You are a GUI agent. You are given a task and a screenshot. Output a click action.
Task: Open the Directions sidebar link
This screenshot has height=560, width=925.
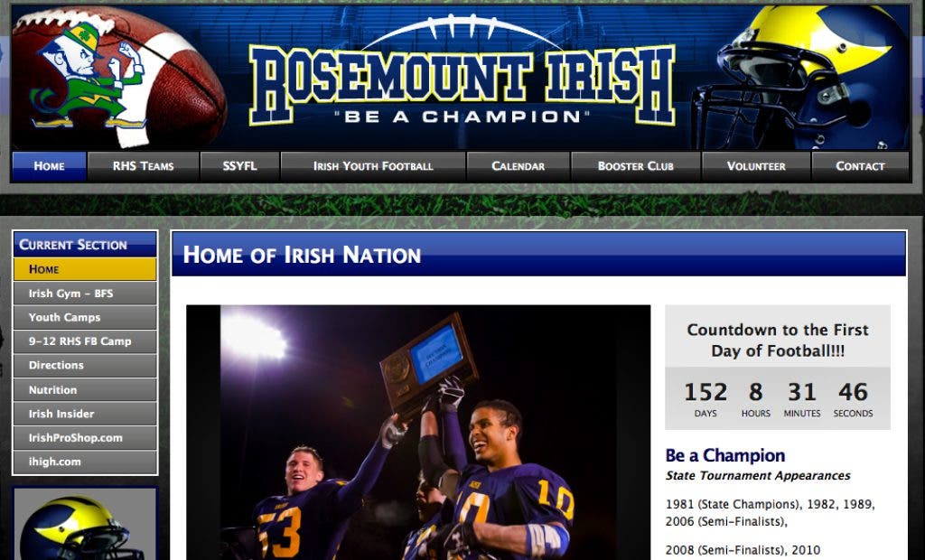point(85,365)
